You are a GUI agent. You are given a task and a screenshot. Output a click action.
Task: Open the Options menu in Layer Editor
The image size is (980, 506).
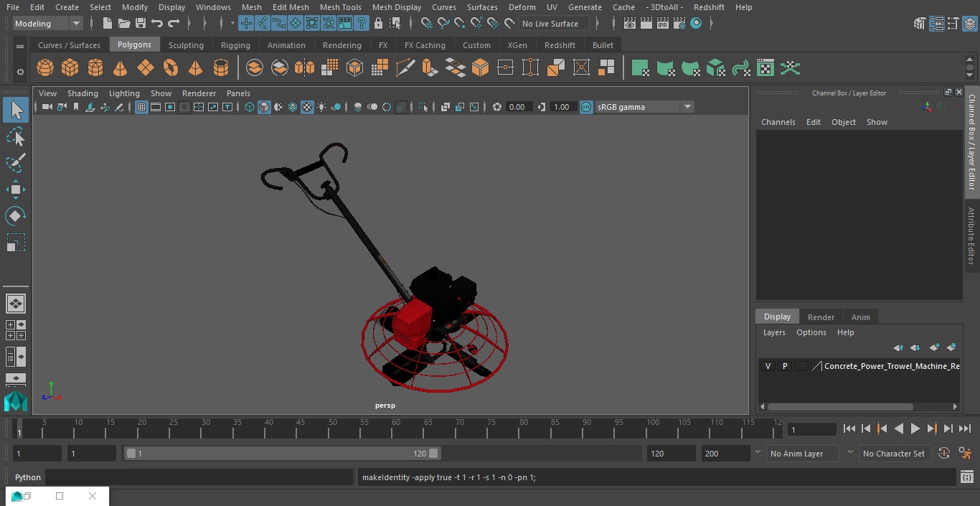(811, 332)
